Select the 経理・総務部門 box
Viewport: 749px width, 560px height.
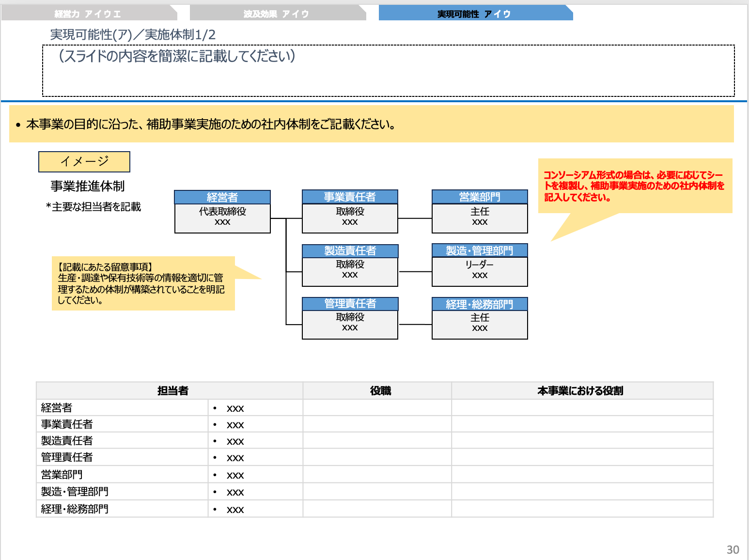coord(479,318)
